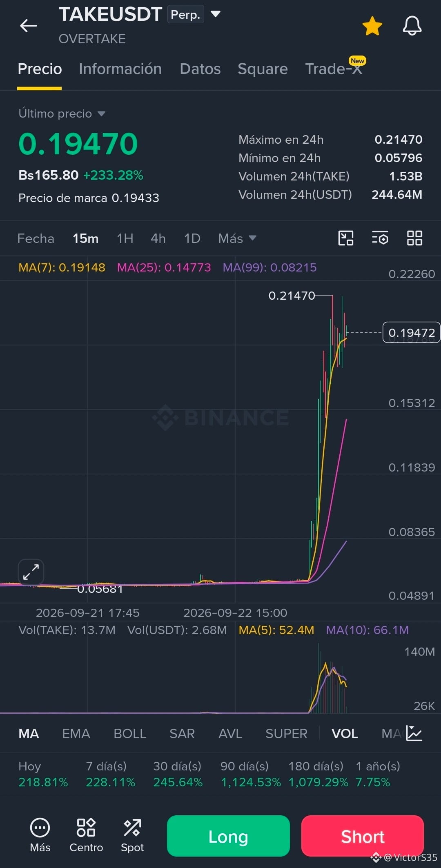Open the four-squares grid layout icon
Viewport: 441px width, 868px height.
(414, 238)
